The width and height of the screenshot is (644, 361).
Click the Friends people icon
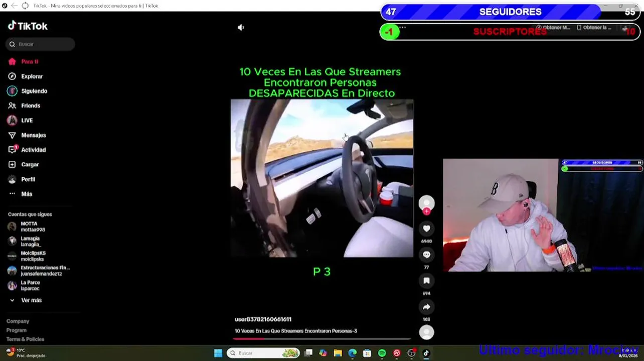(12, 106)
